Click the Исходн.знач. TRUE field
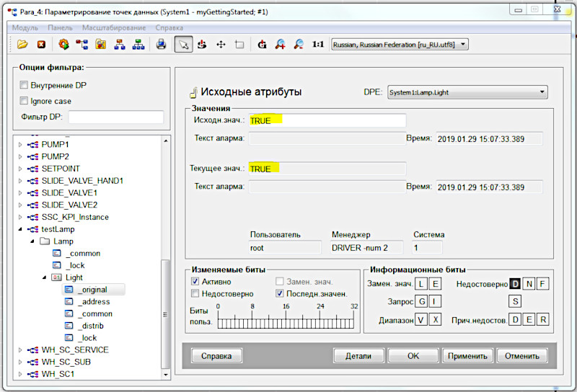The height and width of the screenshot is (392, 577). [327, 120]
